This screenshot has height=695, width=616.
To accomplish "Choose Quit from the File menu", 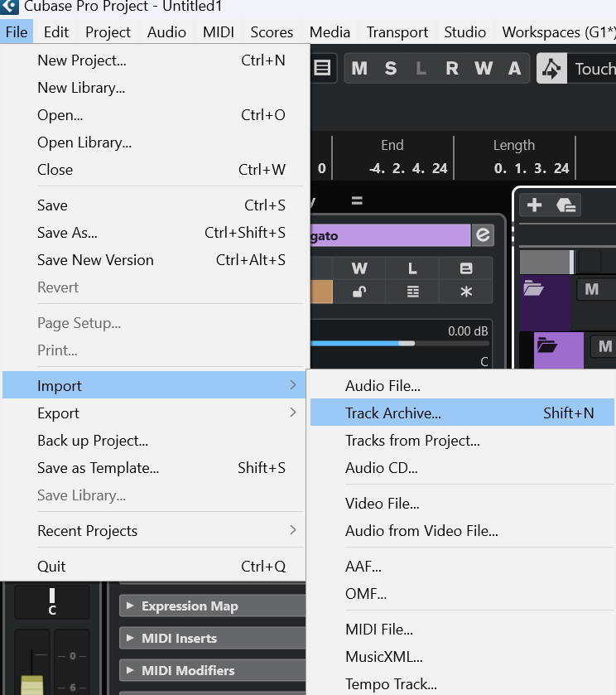I will (154, 566).
